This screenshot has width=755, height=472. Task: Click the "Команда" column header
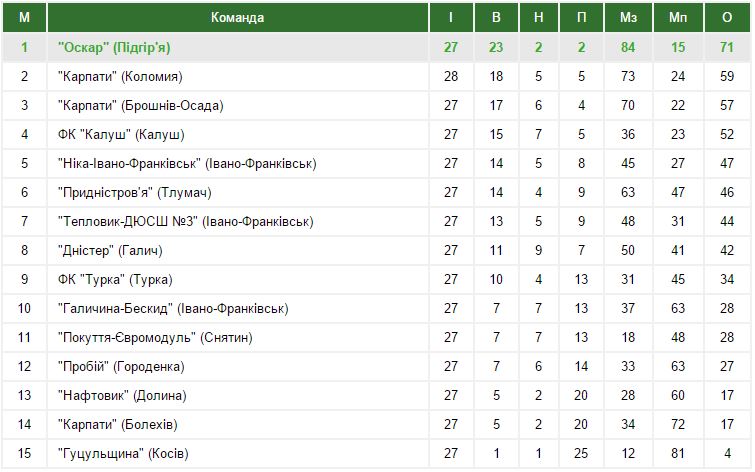(x=237, y=18)
